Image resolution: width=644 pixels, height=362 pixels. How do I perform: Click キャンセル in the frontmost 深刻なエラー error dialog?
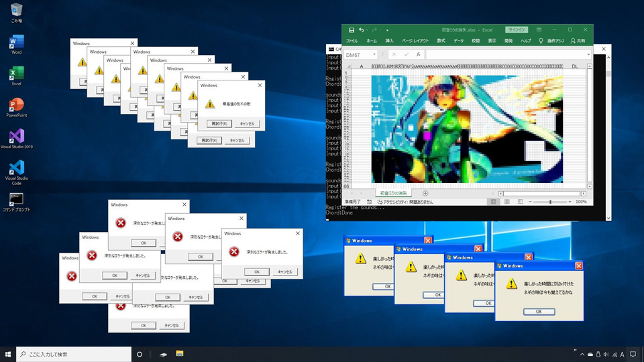284,271
